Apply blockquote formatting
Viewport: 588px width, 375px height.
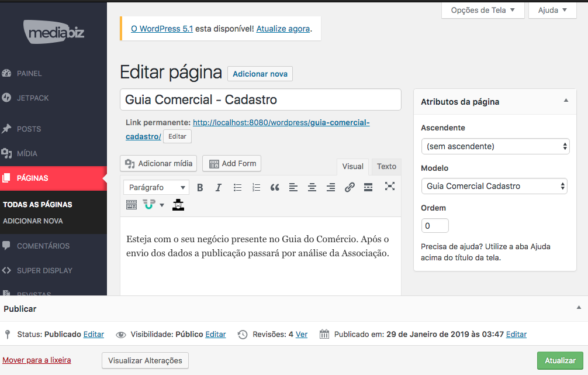pos(275,187)
